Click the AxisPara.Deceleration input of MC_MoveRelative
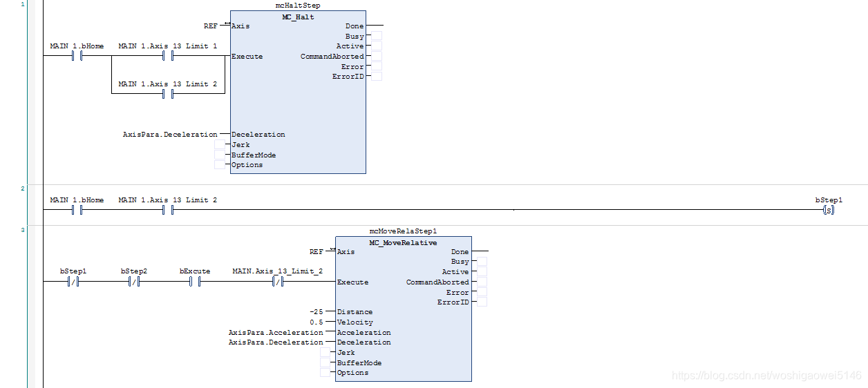The image size is (868, 388). [x=276, y=342]
